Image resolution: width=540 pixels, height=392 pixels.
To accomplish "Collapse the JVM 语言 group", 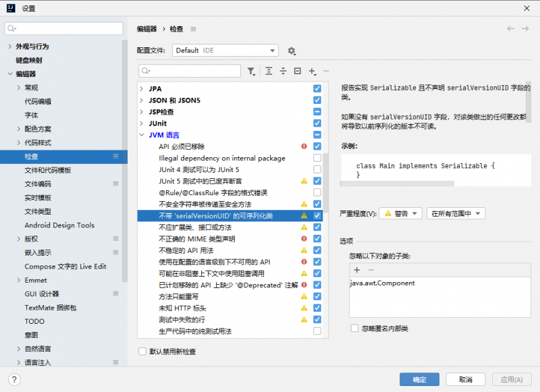I will tap(142, 135).
